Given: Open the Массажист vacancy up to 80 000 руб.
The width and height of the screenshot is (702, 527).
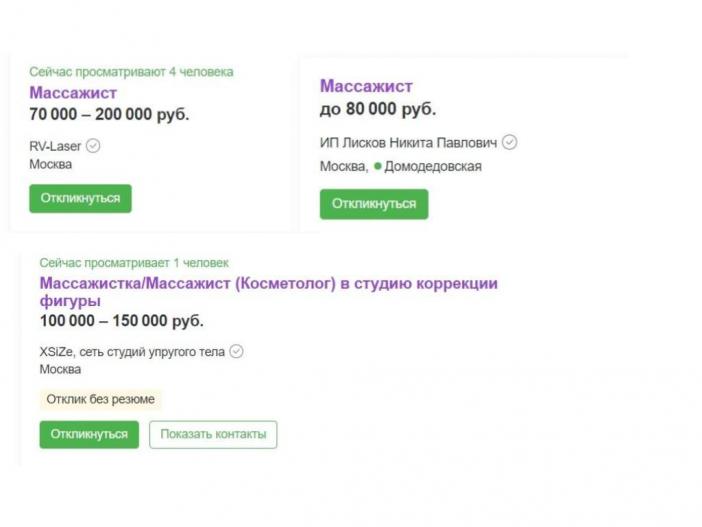Looking at the screenshot, I should pos(366,86).
